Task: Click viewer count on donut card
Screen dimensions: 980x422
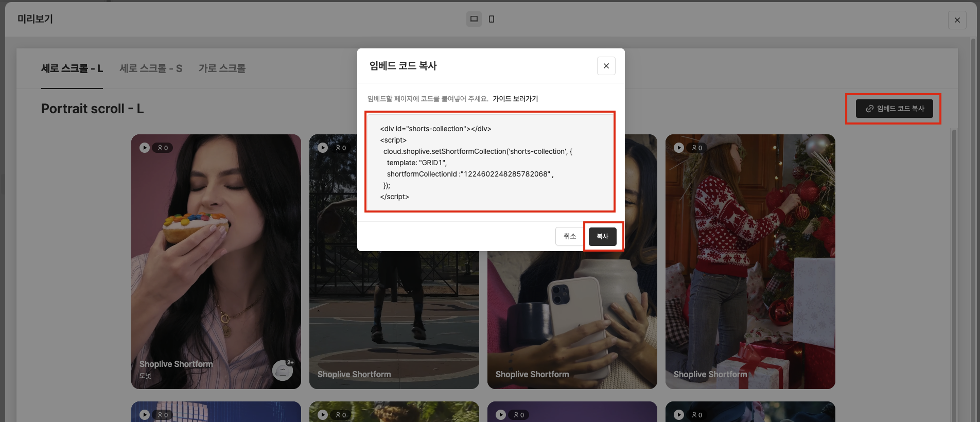Action: pyautogui.click(x=163, y=148)
